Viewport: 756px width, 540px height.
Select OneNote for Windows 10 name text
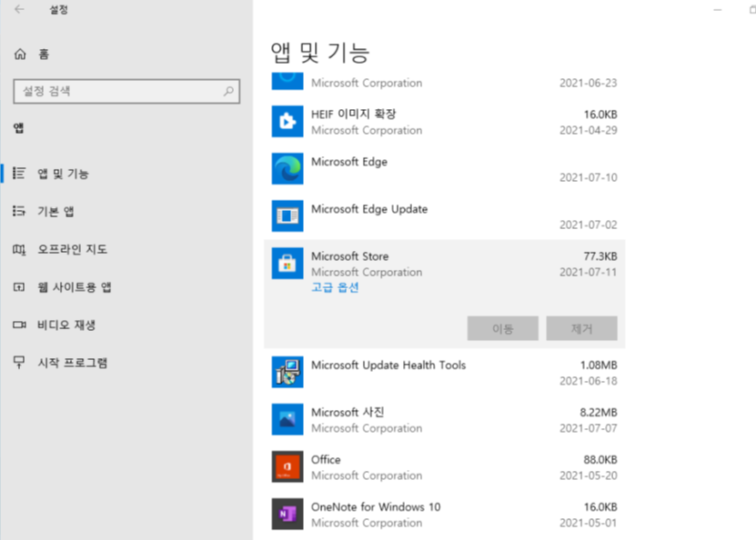click(376, 506)
